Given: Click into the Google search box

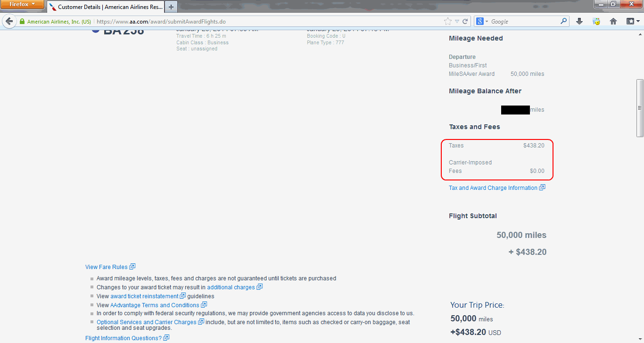Looking at the screenshot, I should [x=524, y=22].
